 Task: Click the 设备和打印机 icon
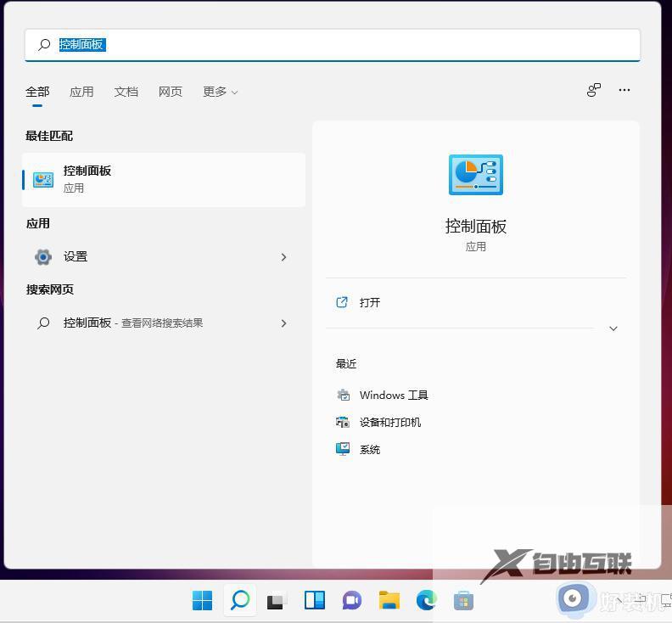343,423
